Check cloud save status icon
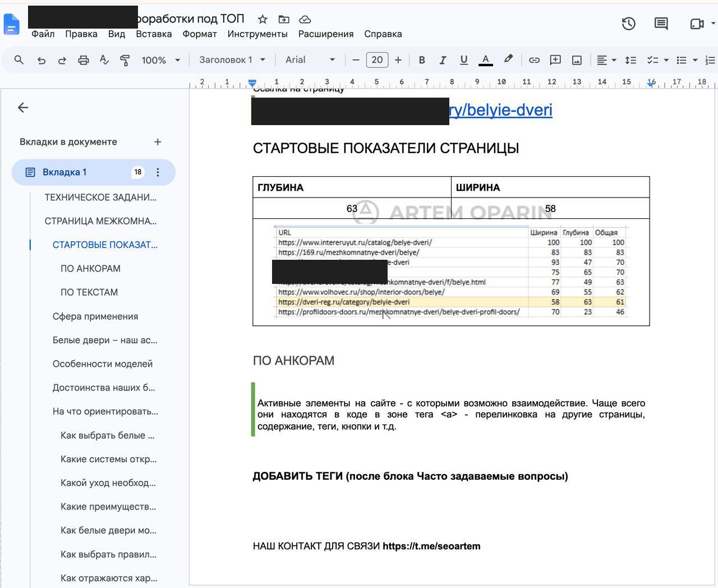 tap(305, 19)
